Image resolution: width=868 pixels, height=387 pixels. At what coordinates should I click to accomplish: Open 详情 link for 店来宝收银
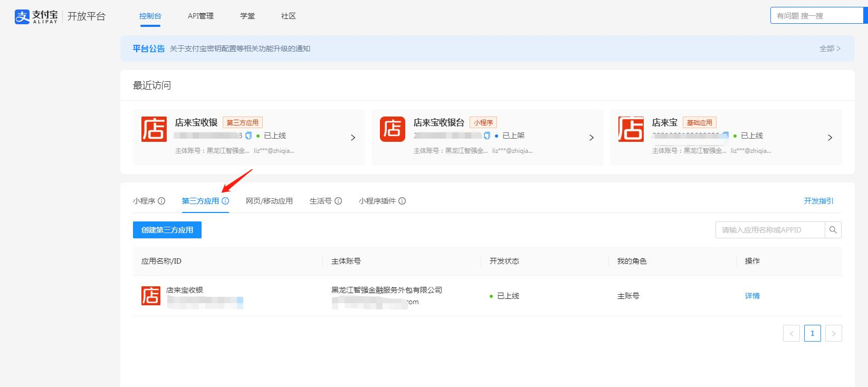tap(752, 296)
